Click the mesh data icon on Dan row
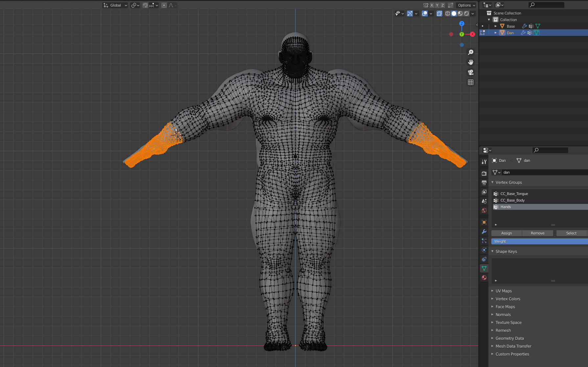Image resolution: width=588 pixels, height=367 pixels. point(536,33)
